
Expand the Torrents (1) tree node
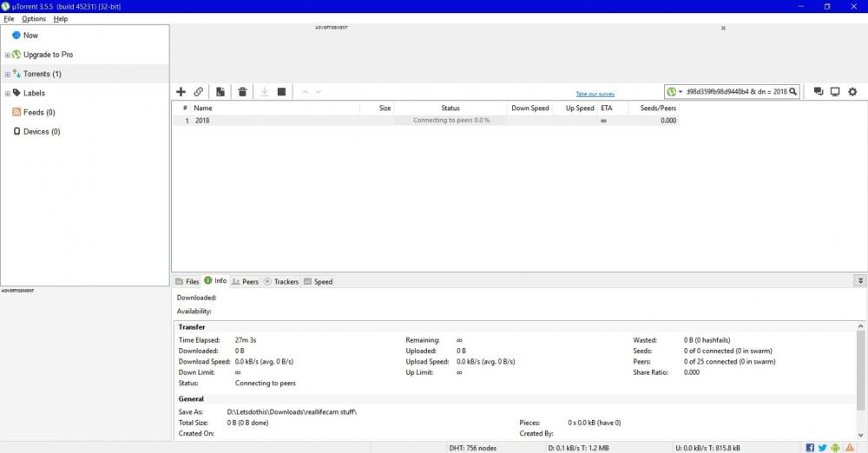click(x=8, y=75)
